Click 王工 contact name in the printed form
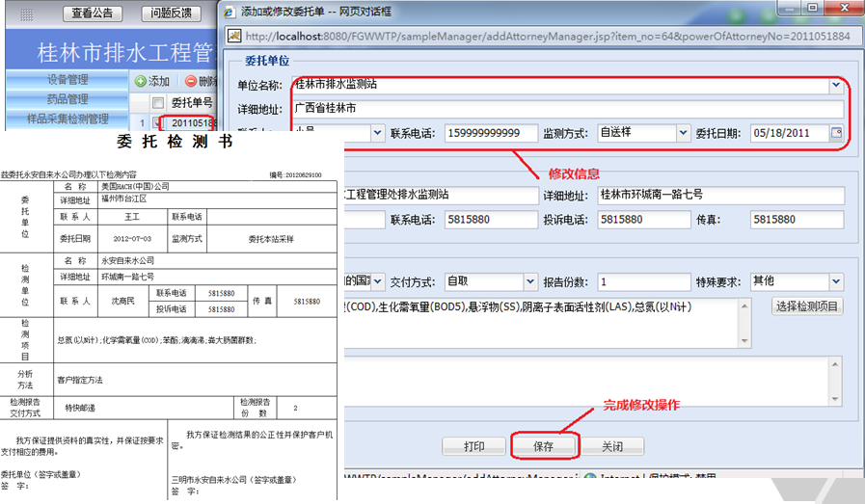Viewport: 865px width, 504px height. 132,217
